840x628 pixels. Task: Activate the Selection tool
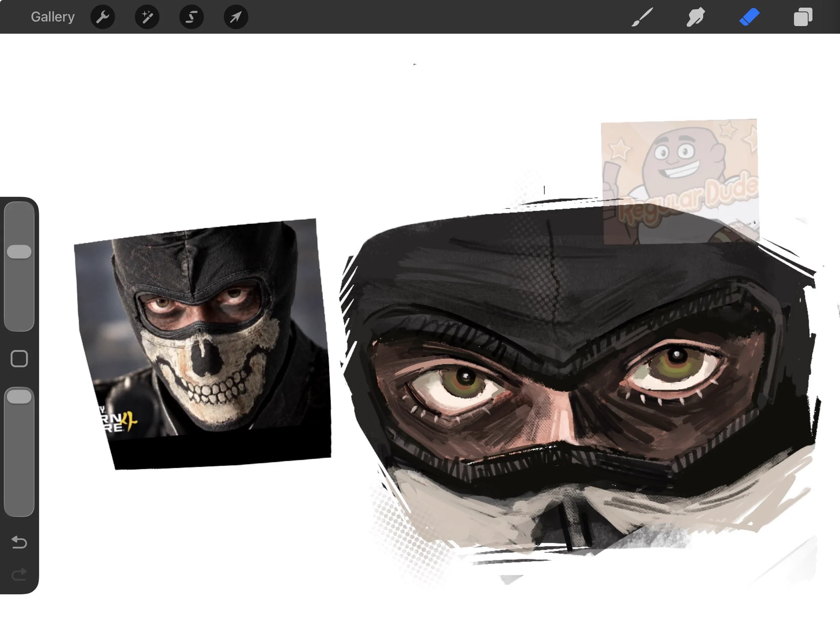pyautogui.click(x=192, y=17)
